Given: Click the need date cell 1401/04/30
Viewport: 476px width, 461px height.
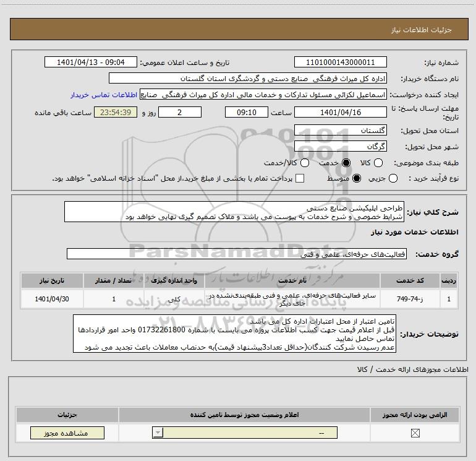Looking at the screenshot, I should pos(52,299).
